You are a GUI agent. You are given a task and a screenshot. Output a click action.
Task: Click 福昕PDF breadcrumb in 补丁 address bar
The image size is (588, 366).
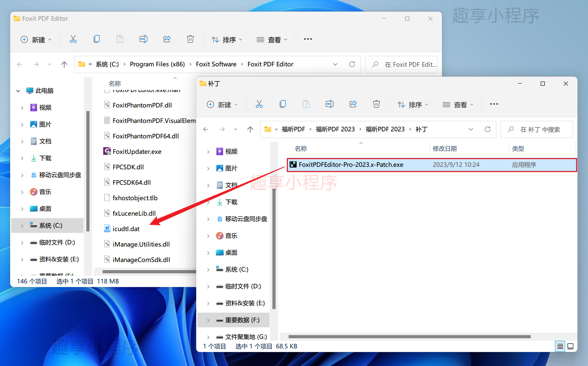(293, 129)
